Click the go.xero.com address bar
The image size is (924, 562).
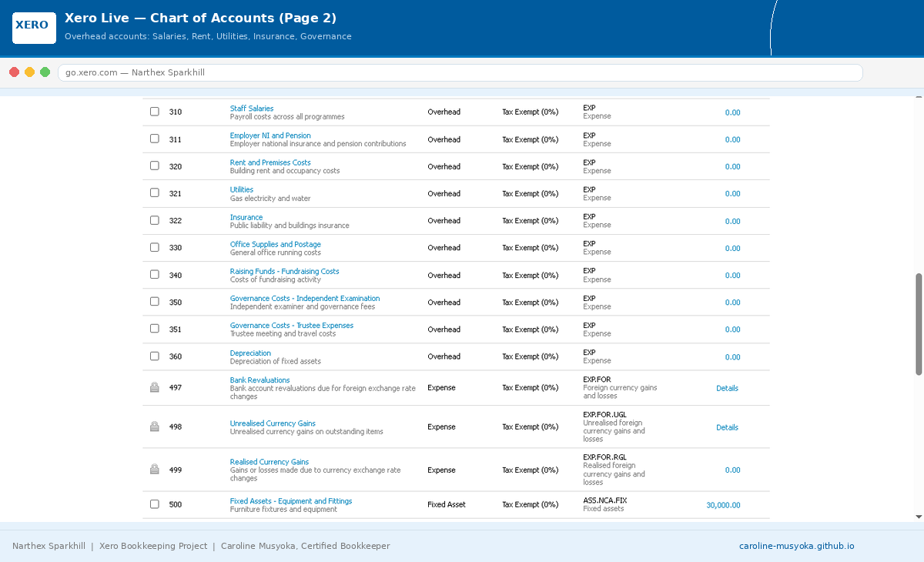tap(460, 72)
